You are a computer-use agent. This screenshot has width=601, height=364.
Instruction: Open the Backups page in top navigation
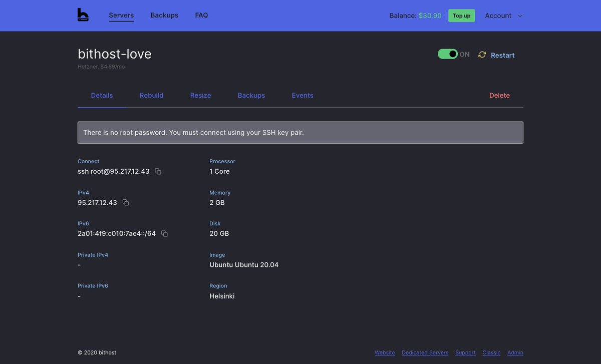pos(164,15)
